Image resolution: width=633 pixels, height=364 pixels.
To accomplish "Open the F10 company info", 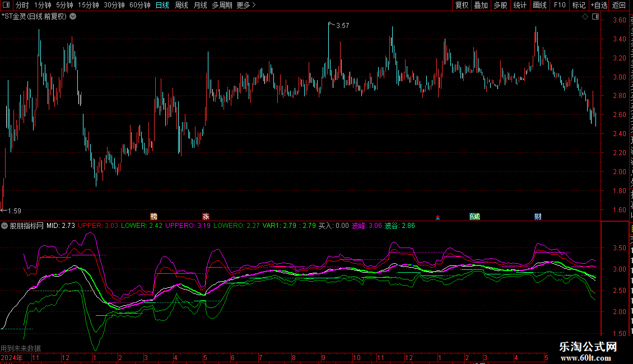I will (560, 5).
